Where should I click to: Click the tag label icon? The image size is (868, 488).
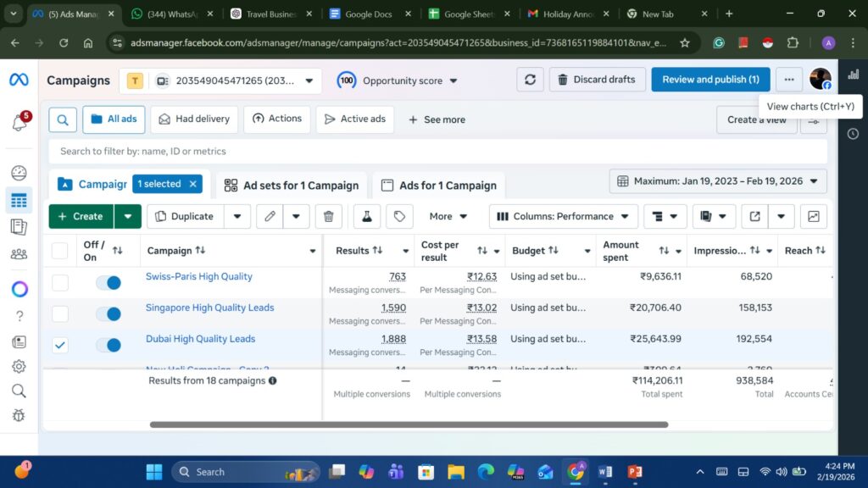pyautogui.click(x=400, y=216)
